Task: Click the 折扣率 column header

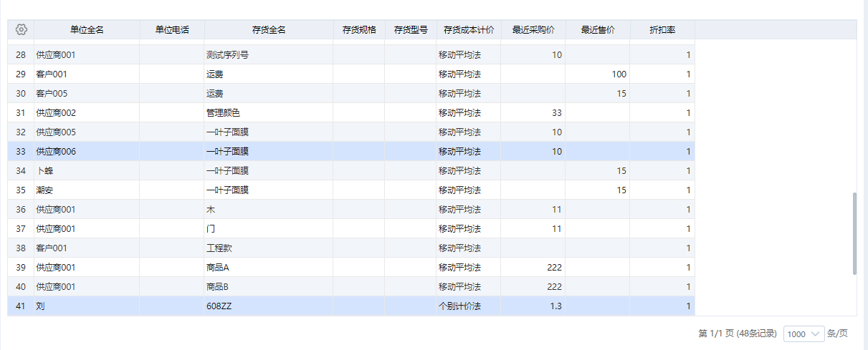Action: 662,30
